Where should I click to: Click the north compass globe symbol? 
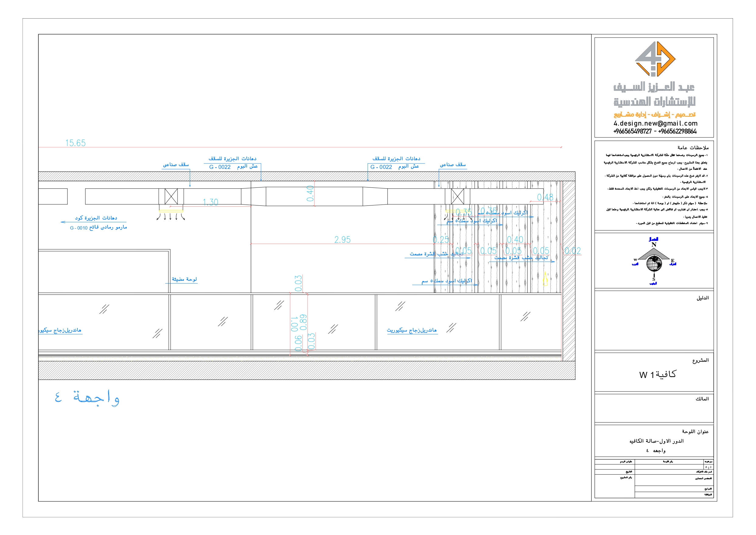(654, 263)
